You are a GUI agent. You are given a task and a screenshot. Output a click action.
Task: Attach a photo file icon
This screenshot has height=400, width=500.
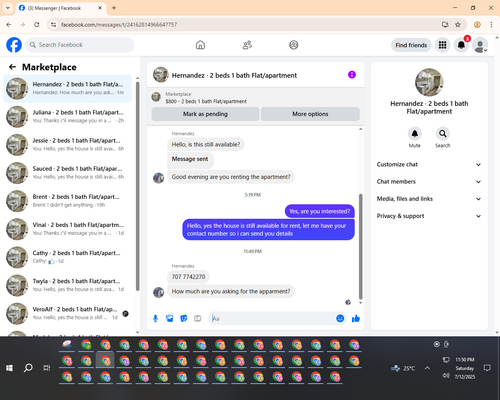click(x=170, y=319)
